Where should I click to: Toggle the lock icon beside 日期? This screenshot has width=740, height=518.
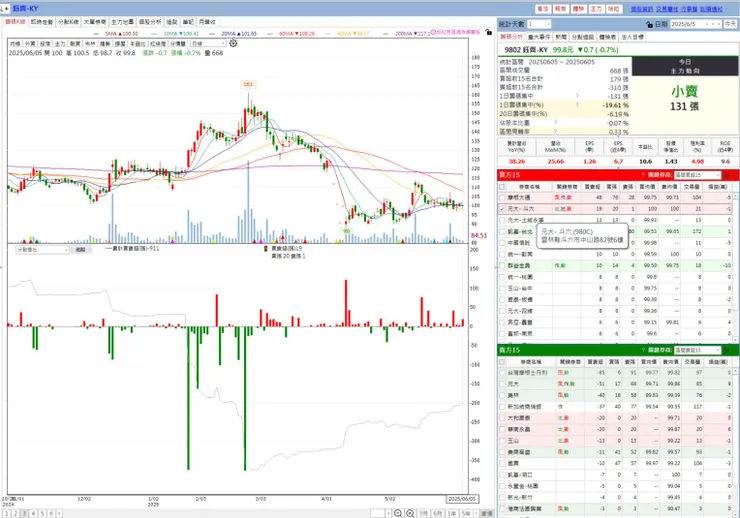click(x=649, y=24)
